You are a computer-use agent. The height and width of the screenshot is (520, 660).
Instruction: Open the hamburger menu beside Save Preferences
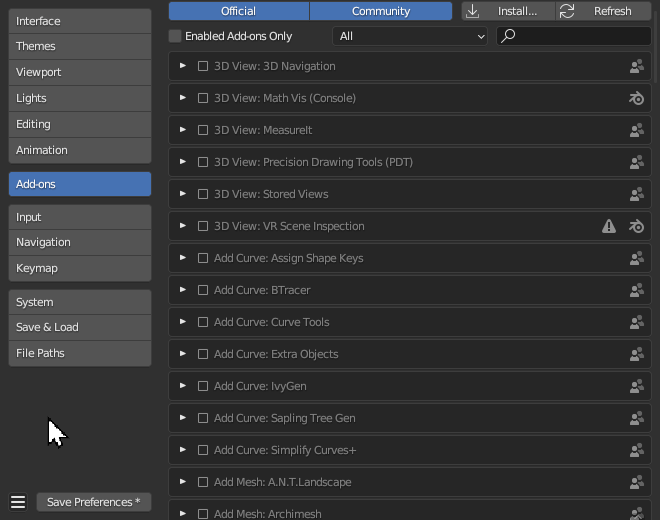click(18, 502)
